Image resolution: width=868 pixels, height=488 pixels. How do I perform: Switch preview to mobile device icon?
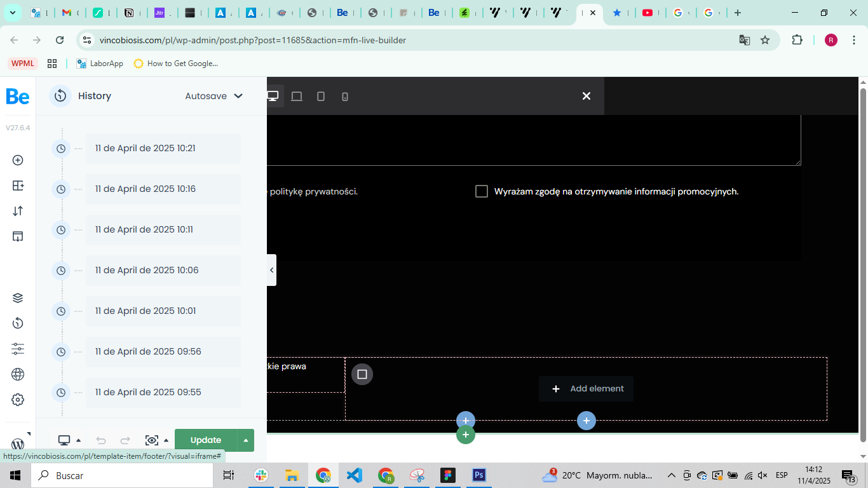pos(345,96)
